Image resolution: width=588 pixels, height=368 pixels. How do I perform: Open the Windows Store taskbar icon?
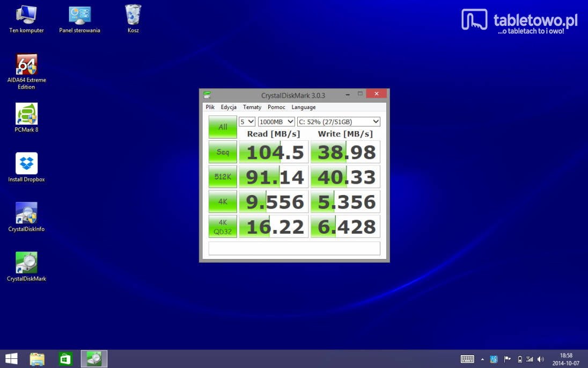65,359
